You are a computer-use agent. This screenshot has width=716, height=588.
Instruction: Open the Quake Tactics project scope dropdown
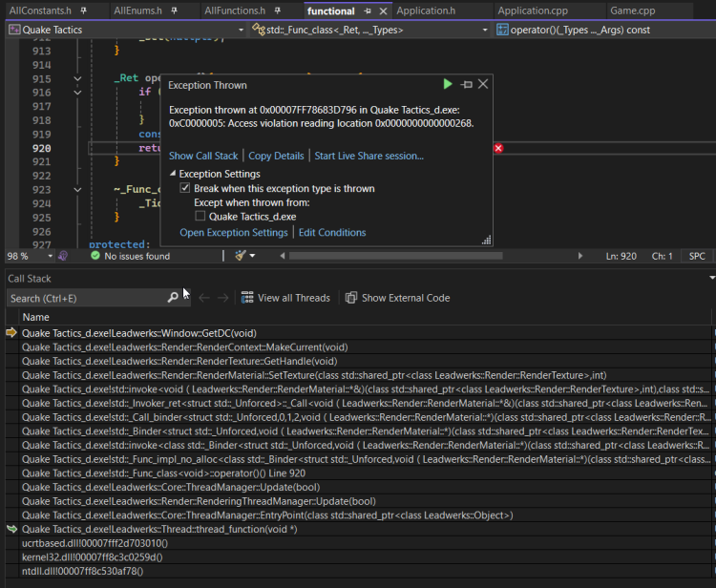pyautogui.click(x=242, y=31)
